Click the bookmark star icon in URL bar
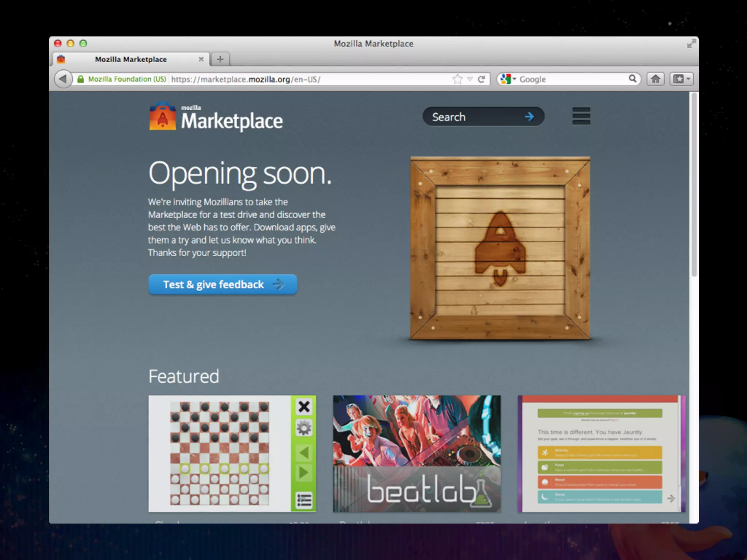This screenshot has height=560, width=747. click(x=457, y=79)
